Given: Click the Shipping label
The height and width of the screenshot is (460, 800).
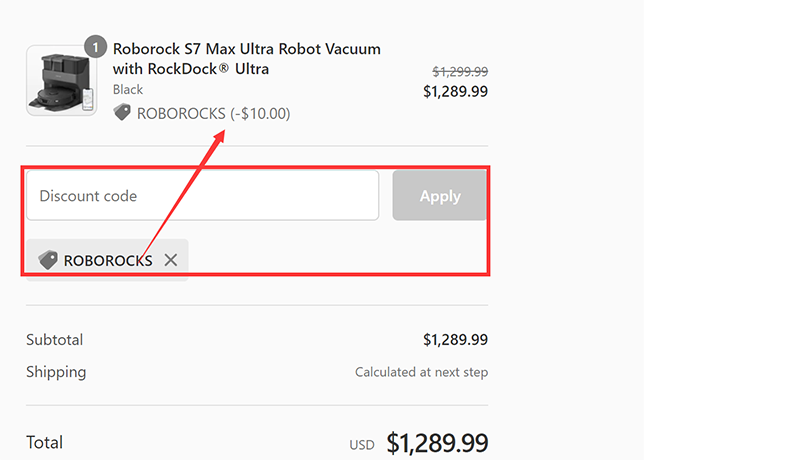Looking at the screenshot, I should pyautogui.click(x=56, y=372).
